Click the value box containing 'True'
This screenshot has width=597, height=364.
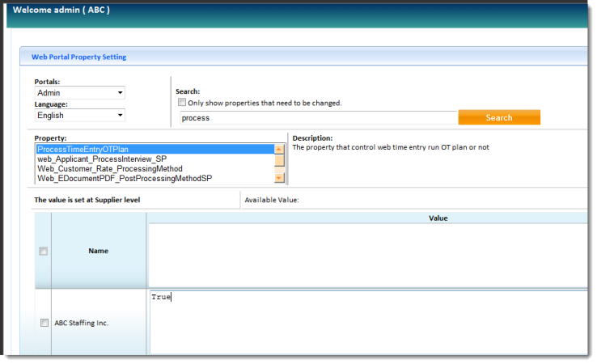[368, 322]
